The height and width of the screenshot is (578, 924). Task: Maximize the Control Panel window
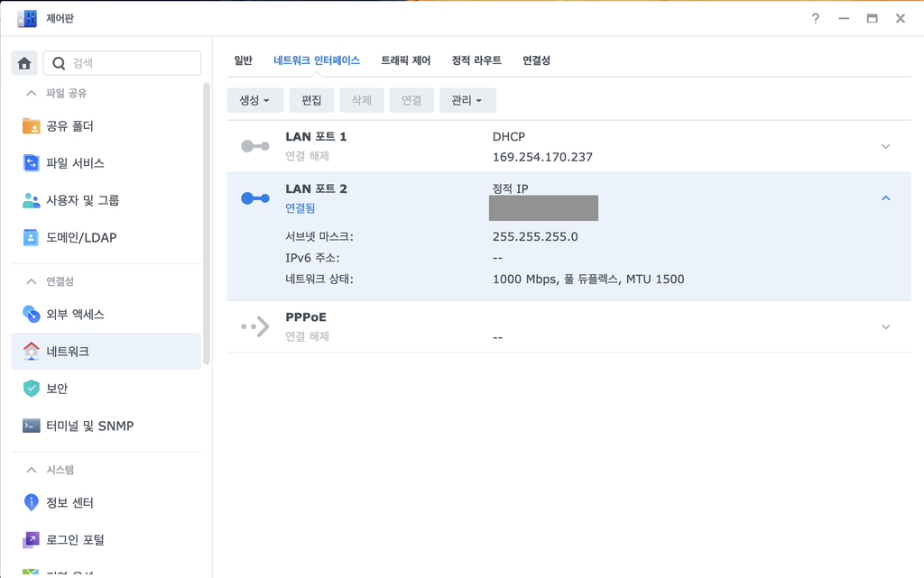873,18
